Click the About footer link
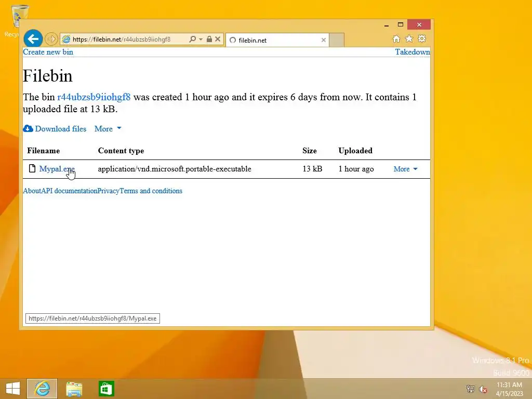This screenshot has width=532, height=399. click(32, 191)
